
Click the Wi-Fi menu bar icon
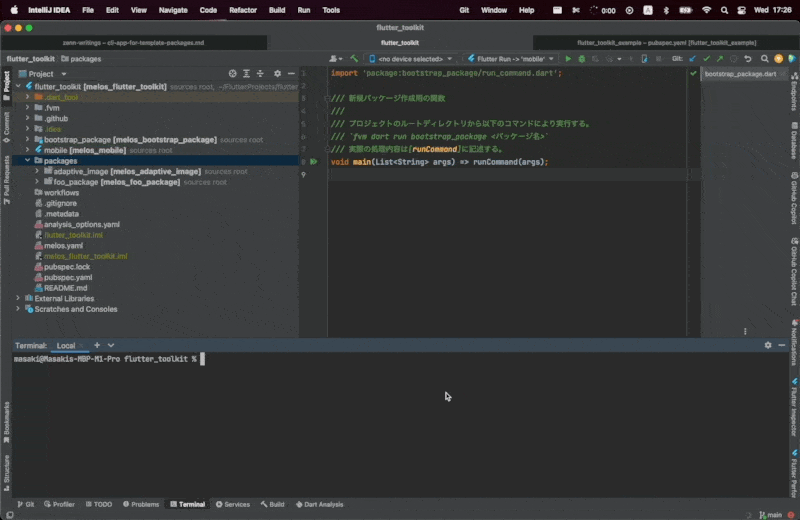point(707,10)
